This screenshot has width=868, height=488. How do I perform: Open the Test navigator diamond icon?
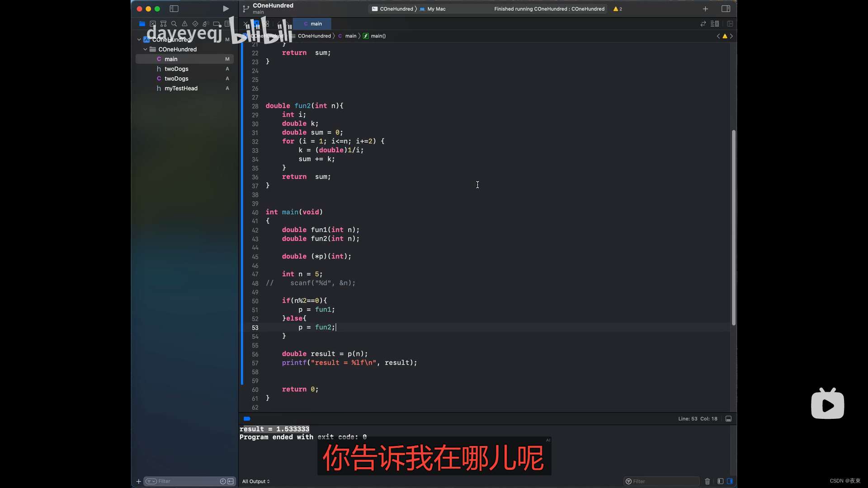click(195, 24)
